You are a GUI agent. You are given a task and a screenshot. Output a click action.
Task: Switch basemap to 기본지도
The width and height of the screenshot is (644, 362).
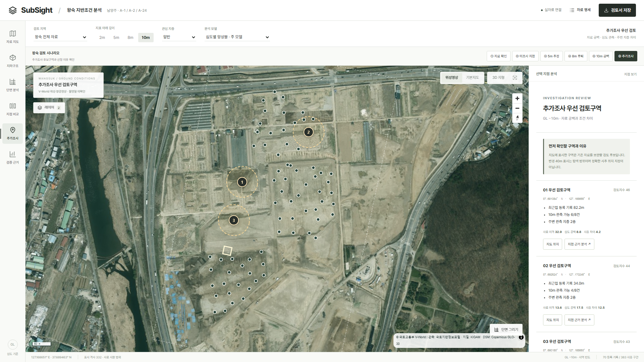tap(472, 78)
